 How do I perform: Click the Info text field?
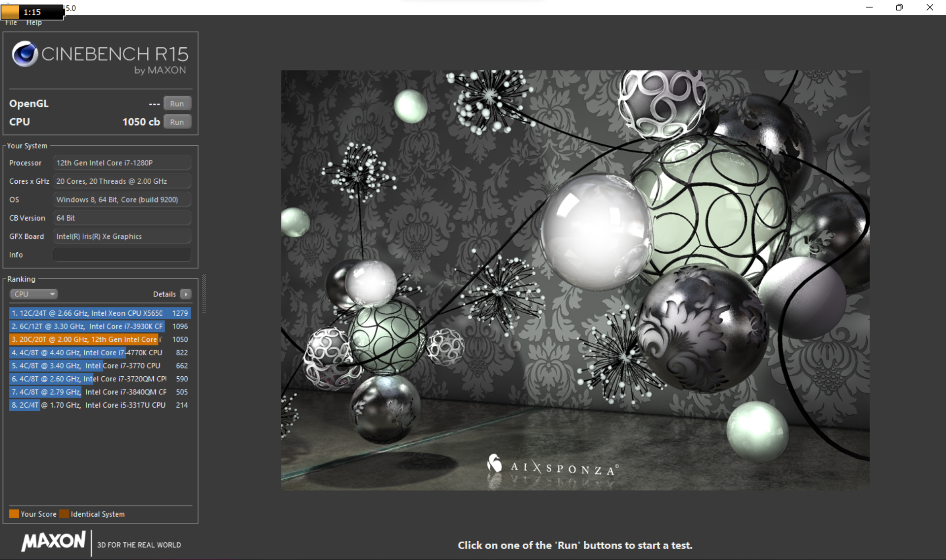pos(122,255)
